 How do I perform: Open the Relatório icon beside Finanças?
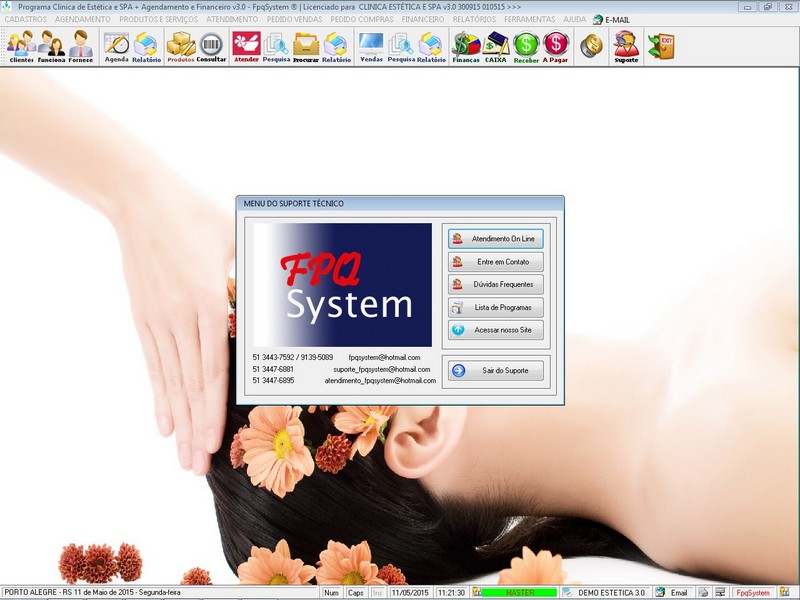431,47
